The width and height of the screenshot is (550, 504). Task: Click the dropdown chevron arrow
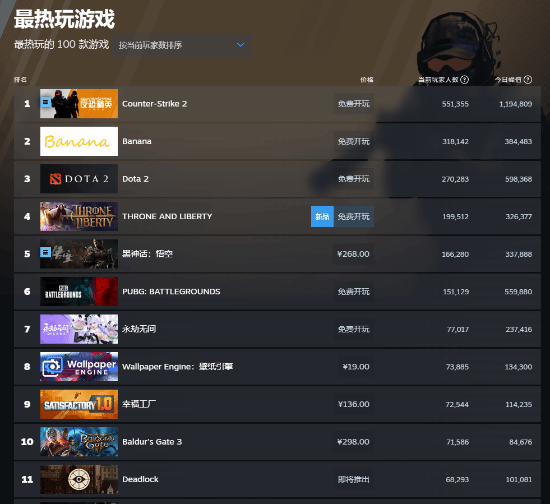[x=240, y=45]
